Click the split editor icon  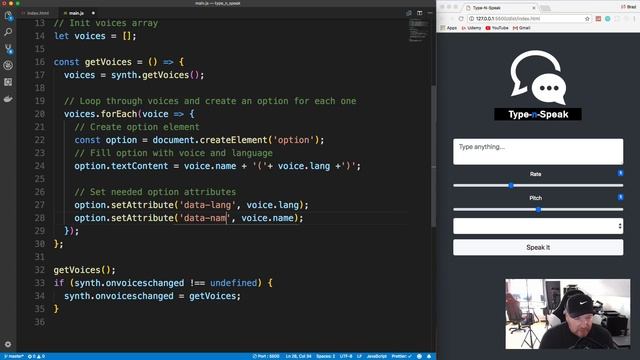[x=420, y=13]
